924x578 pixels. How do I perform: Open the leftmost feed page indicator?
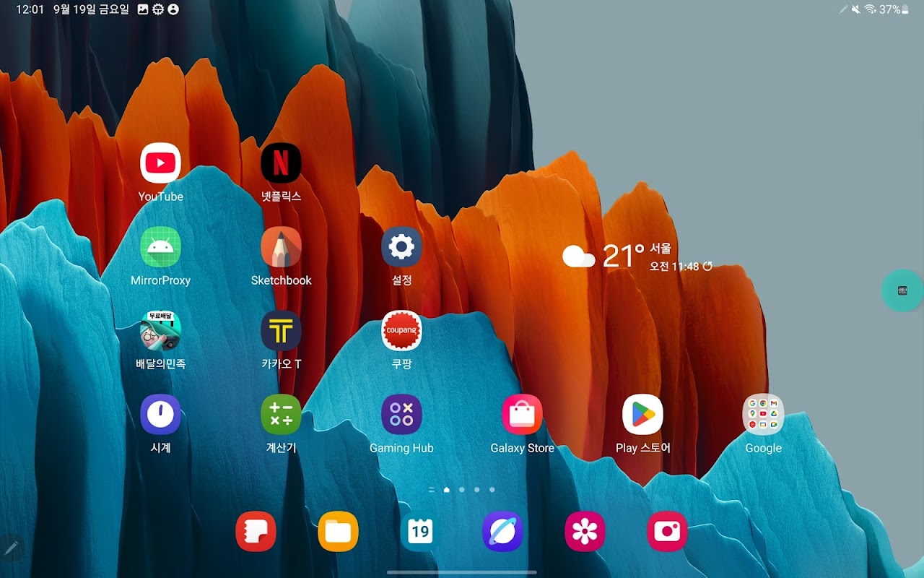click(432, 490)
